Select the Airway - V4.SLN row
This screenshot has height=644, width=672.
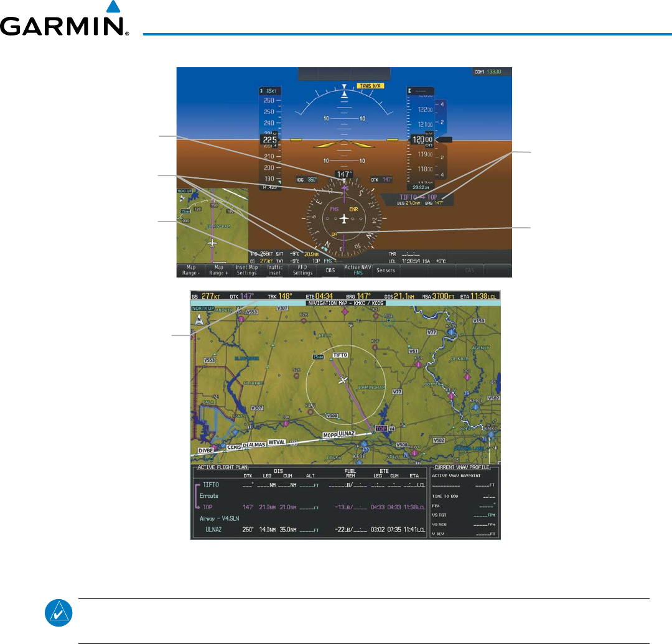[x=220, y=518]
